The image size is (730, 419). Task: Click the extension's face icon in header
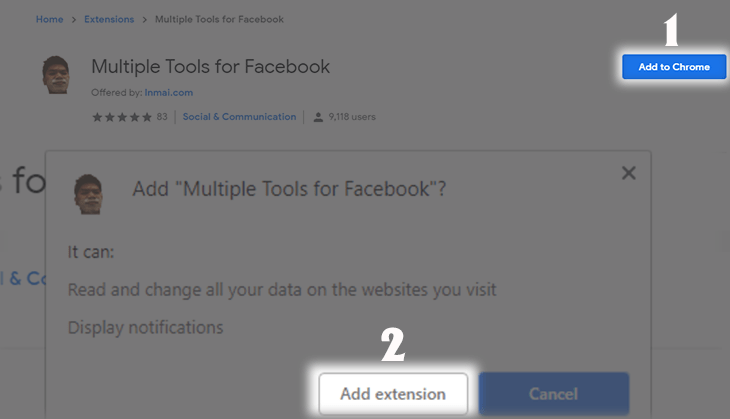click(56, 75)
